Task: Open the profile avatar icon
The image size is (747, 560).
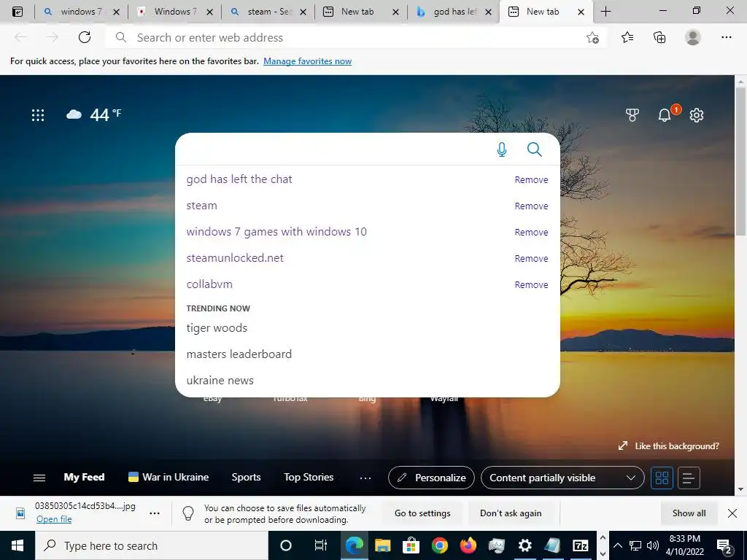Action: pyautogui.click(x=693, y=37)
